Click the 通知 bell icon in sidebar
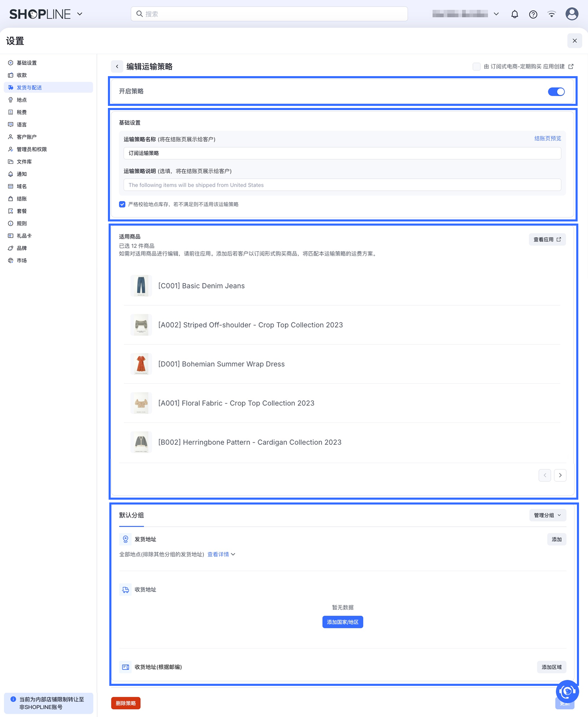588x717 pixels. (11, 174)
